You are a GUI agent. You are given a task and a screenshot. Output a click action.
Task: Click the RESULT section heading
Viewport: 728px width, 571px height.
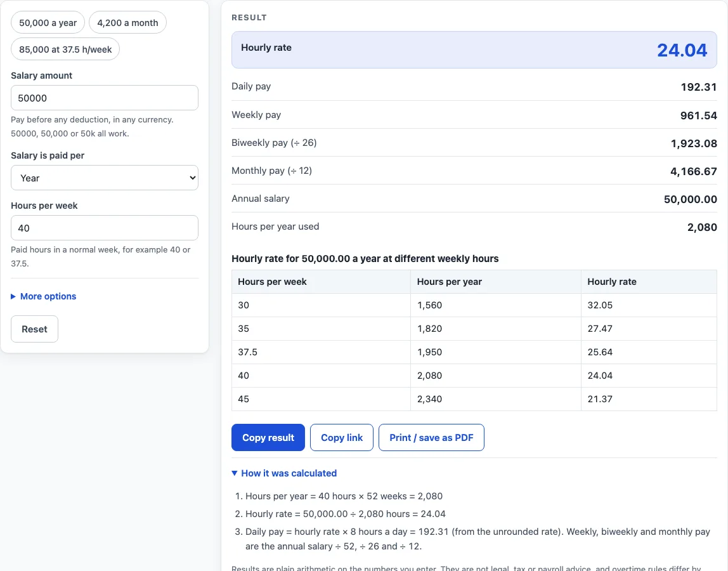pyautogui.click(x=249, y=18)
